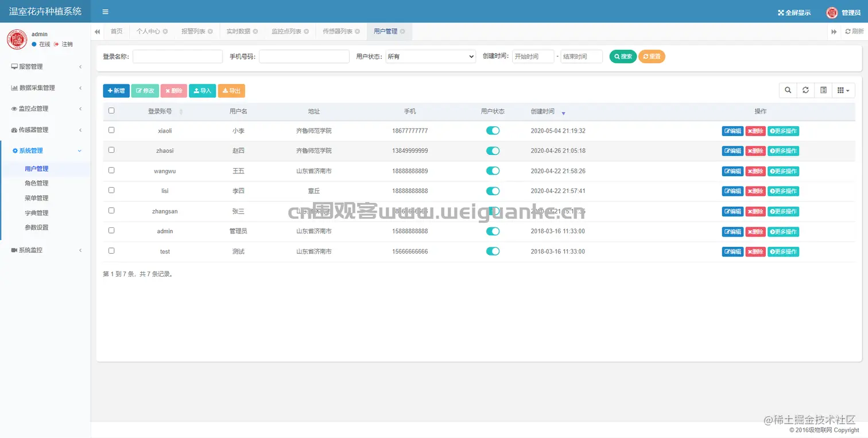Click 编辑 for zhangsan row

tap(733, 212)
